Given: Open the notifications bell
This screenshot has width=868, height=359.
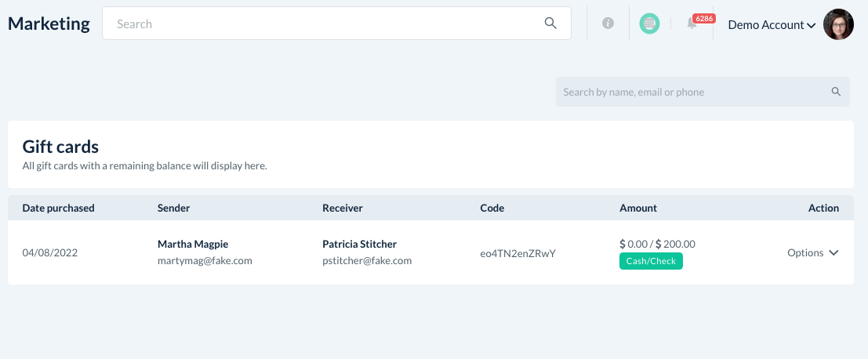Looking at the screenshot, I should pos(692,24).
